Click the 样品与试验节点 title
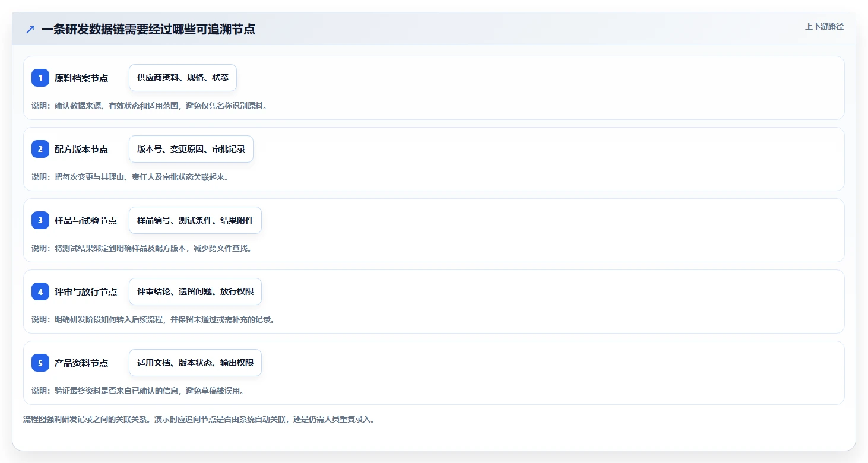 [x=85, y=220]
